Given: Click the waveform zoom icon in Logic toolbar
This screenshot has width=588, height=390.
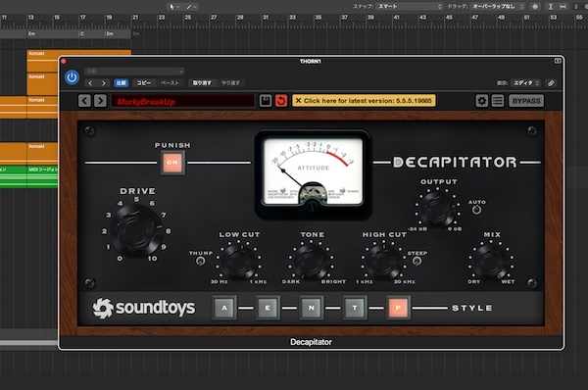Looking at the screenshot, I should [535, 7].
